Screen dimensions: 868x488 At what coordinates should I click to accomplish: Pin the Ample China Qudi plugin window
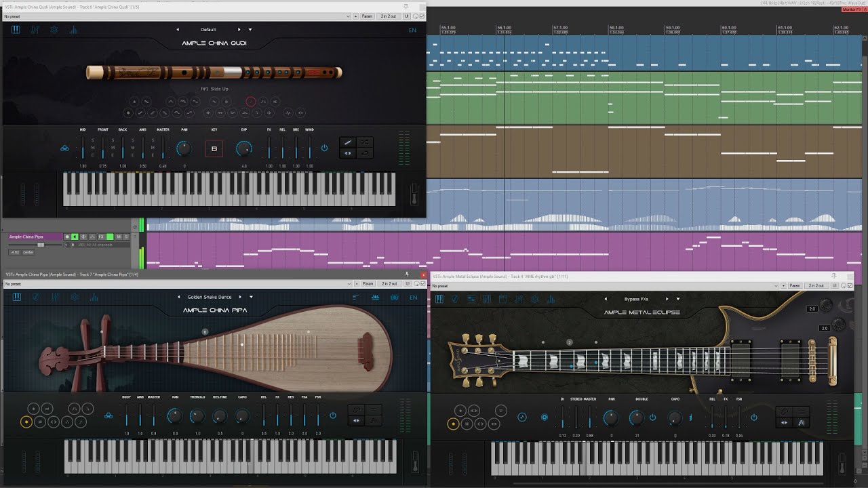(x=406, y=7)
